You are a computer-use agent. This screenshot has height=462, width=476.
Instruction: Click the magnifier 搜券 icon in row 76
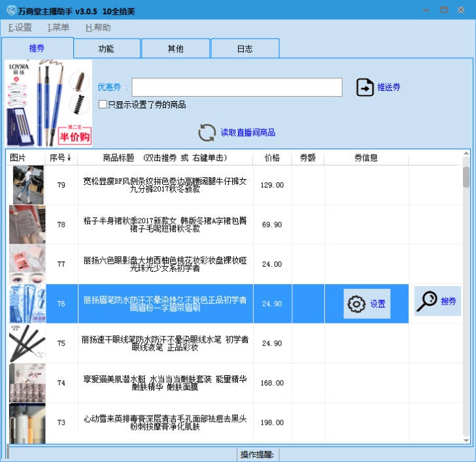coord(427,301)
